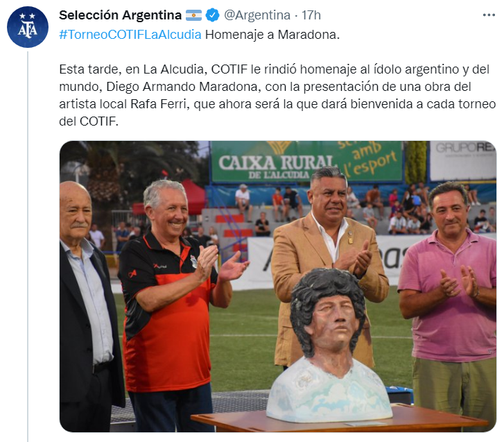Click the Caixa Rural banner in photo

[306, 162]
